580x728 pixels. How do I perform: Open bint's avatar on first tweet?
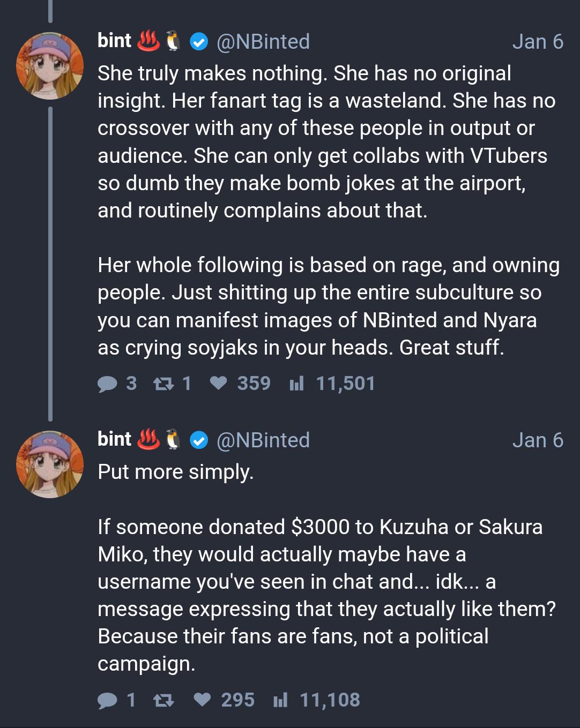50,66
